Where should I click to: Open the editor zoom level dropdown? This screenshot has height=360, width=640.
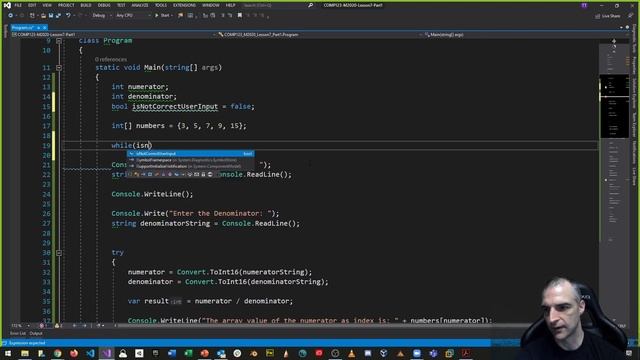(20, 326)
